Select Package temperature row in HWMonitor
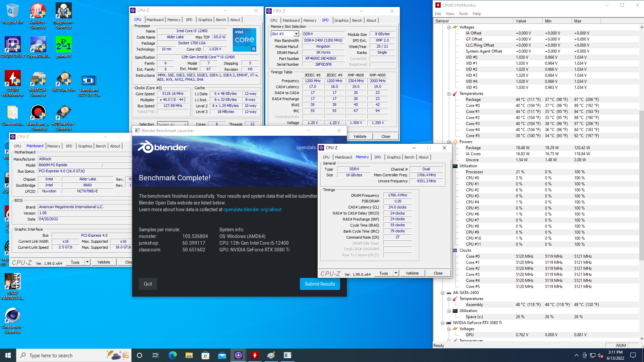Screen dimensions: 644x362 point(536,100)
